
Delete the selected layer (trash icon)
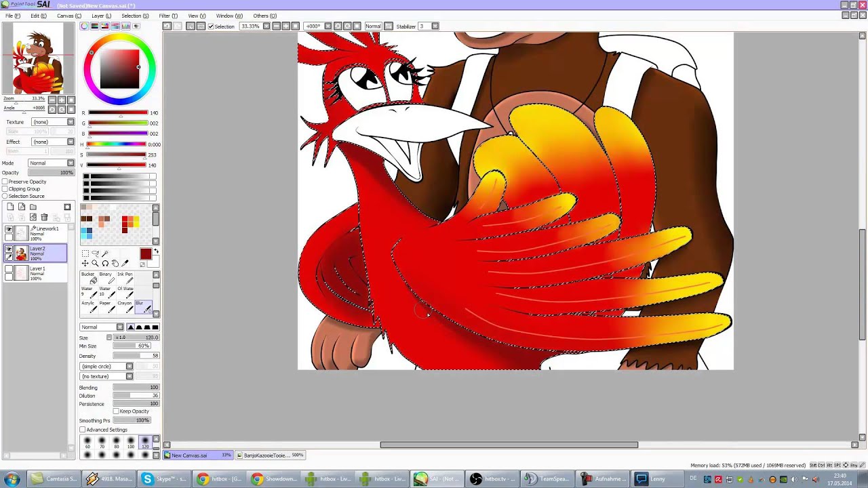click(x=44, y=217)
